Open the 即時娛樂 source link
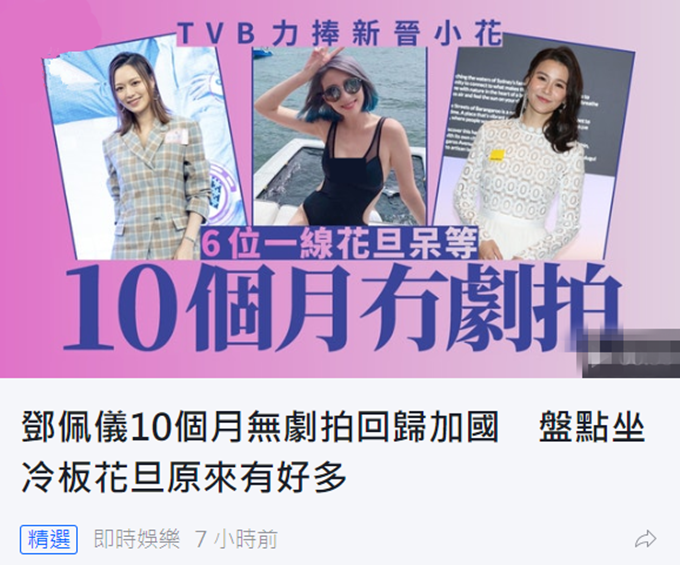Image resolution: width=680 pixels, height=565 pixels. tap(137, 539)
